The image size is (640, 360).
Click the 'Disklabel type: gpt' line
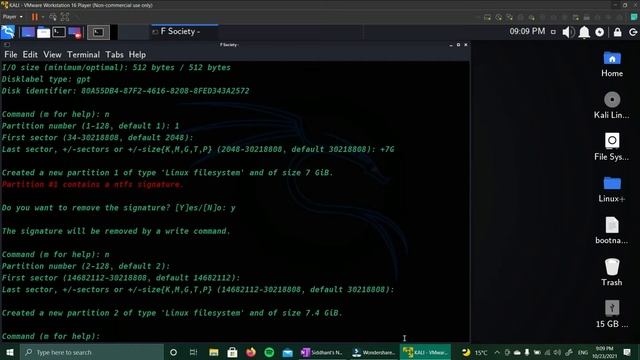(x=46, y=79)
